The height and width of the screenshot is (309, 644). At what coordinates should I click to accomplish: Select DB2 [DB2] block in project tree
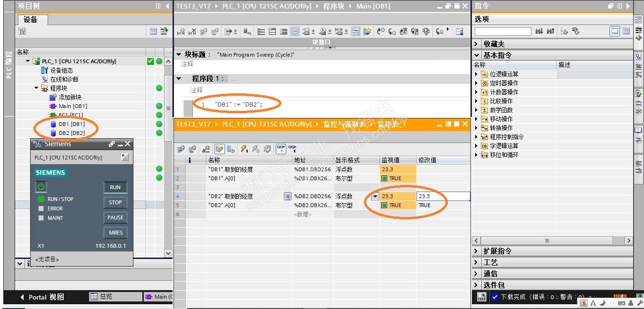coord(72,133)
